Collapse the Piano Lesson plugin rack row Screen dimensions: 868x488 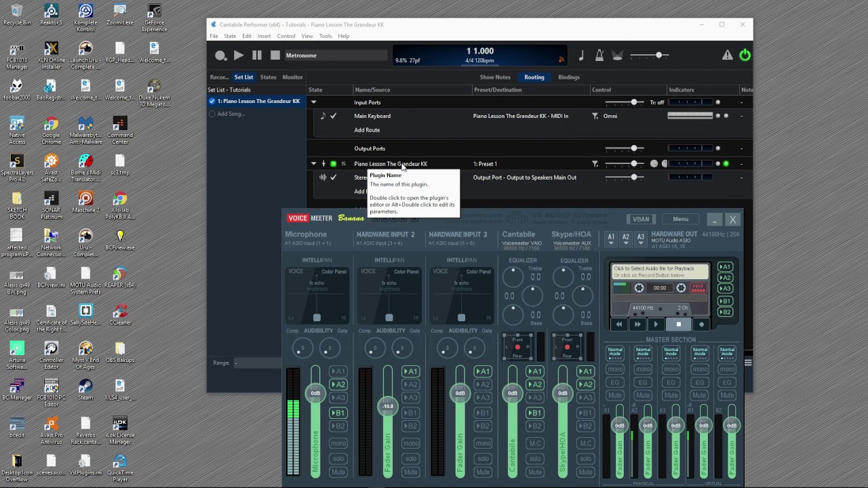(313, 164)
